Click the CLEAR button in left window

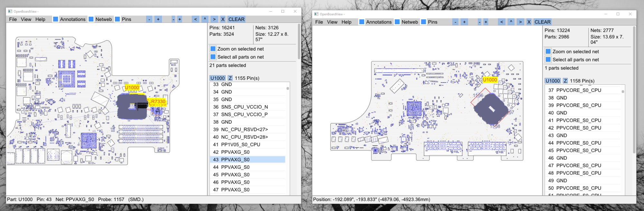236,19
